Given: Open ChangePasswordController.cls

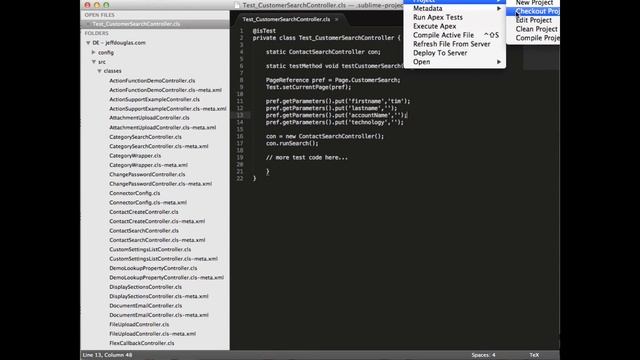Looking at the screenshot, I should (147, 175).
